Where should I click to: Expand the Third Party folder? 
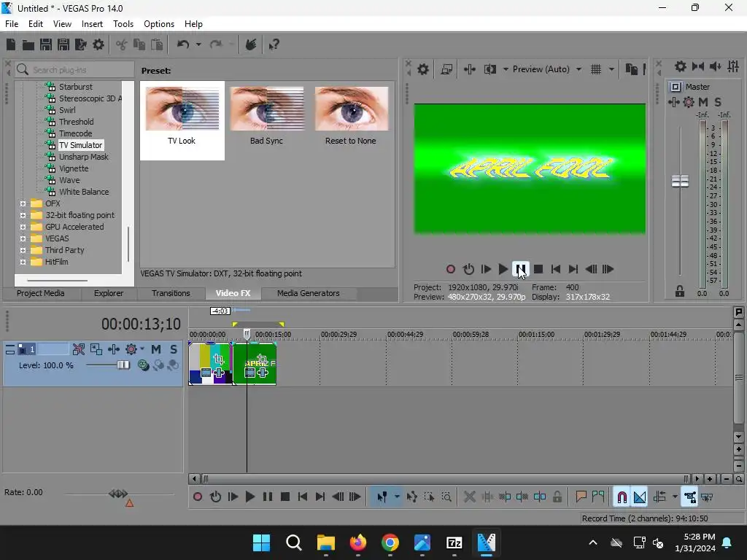(x=23, y=250)
